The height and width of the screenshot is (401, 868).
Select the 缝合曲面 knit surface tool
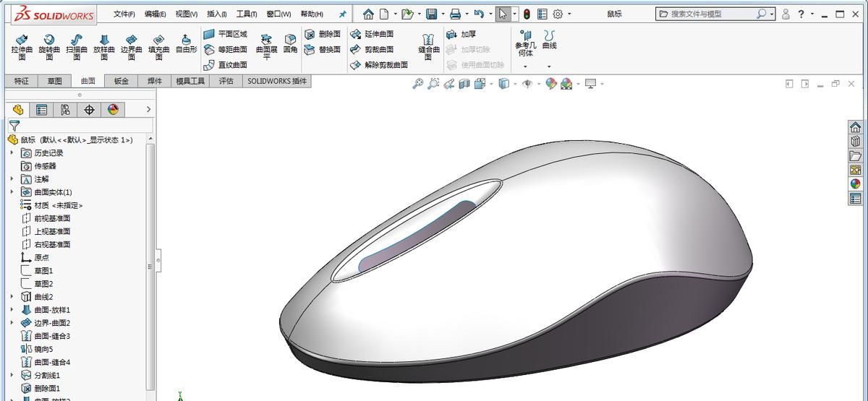(429, 48)
